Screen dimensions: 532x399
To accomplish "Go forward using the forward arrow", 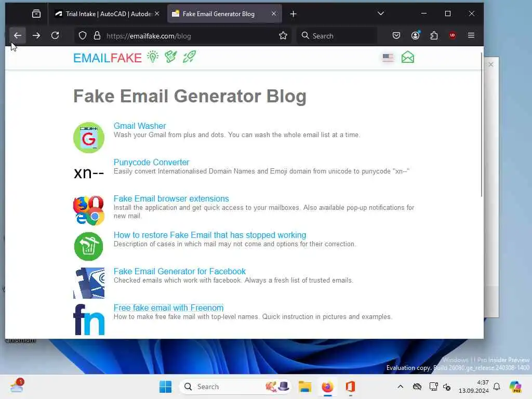I will [x=36, y=36].
